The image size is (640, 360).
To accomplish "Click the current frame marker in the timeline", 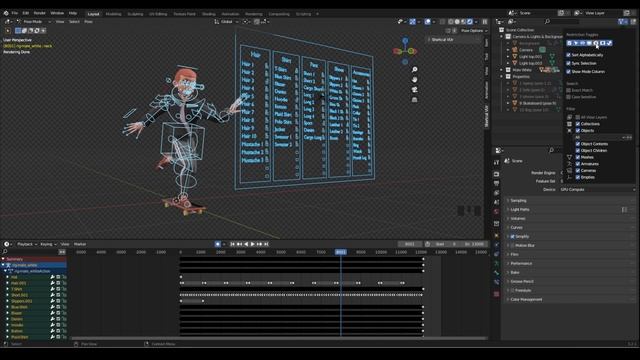I will pyautogui.click(x=340, y=252).
